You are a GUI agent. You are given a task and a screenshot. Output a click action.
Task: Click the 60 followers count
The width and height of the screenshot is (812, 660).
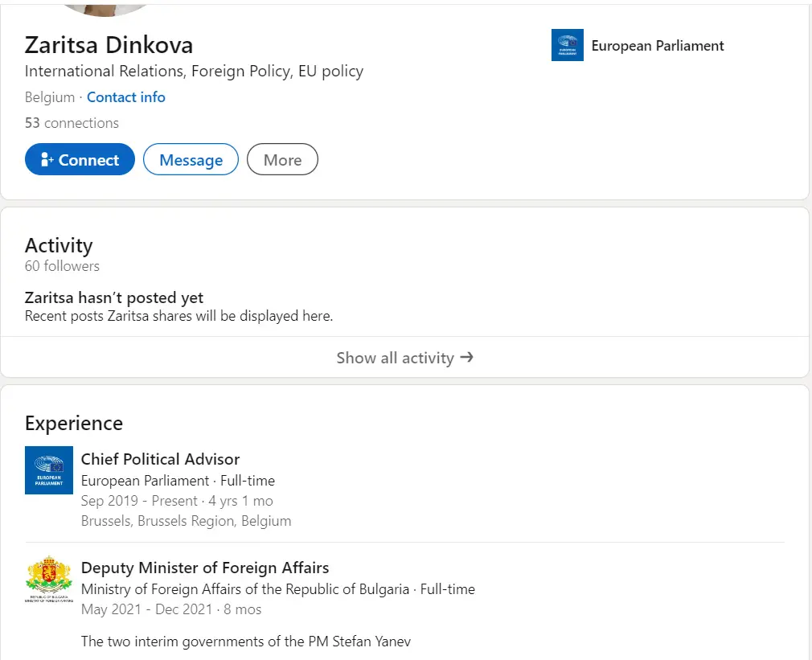point(62,266)
